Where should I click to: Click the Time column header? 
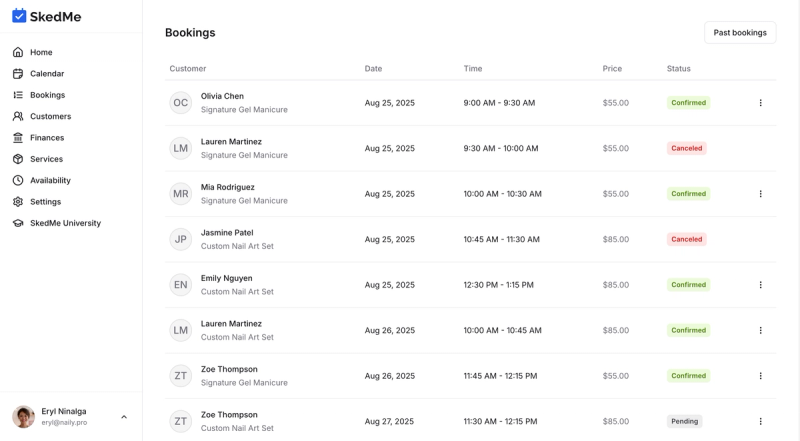473,68
